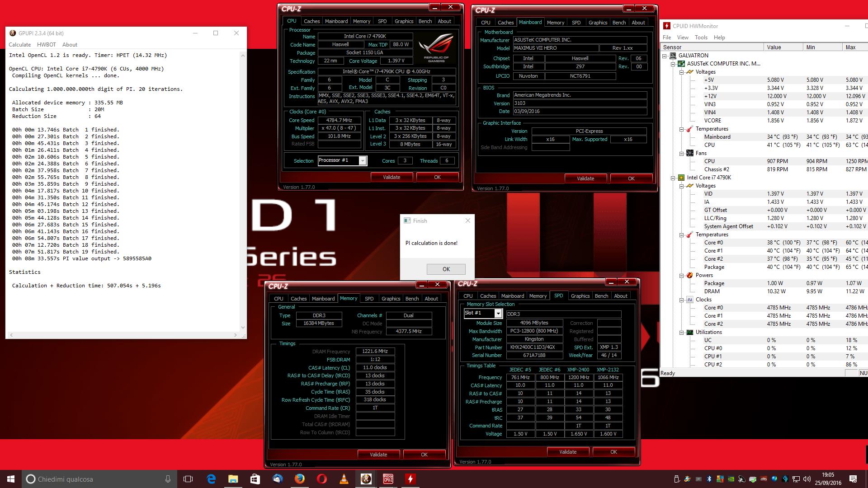The image size is (868, 488).
Task: Open the GPUPI pi icon in taskbar
Action: [x=366, y=479]
